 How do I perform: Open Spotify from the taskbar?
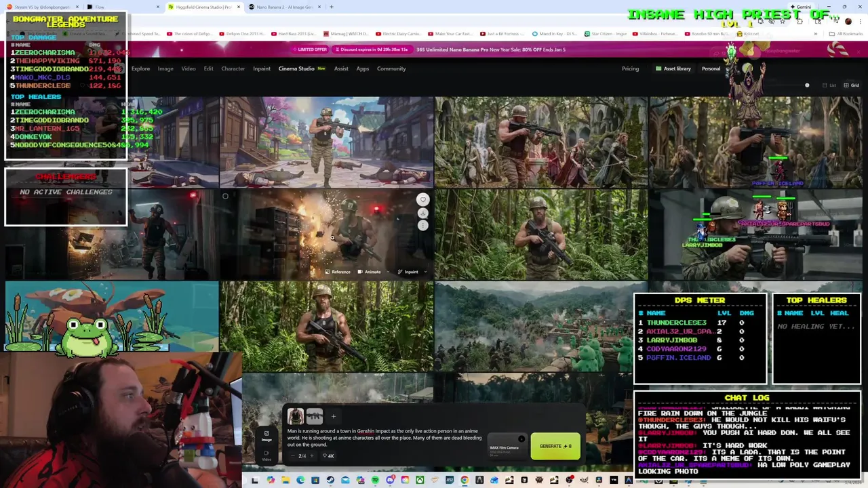pyautogui.click(x=375, y=481)
